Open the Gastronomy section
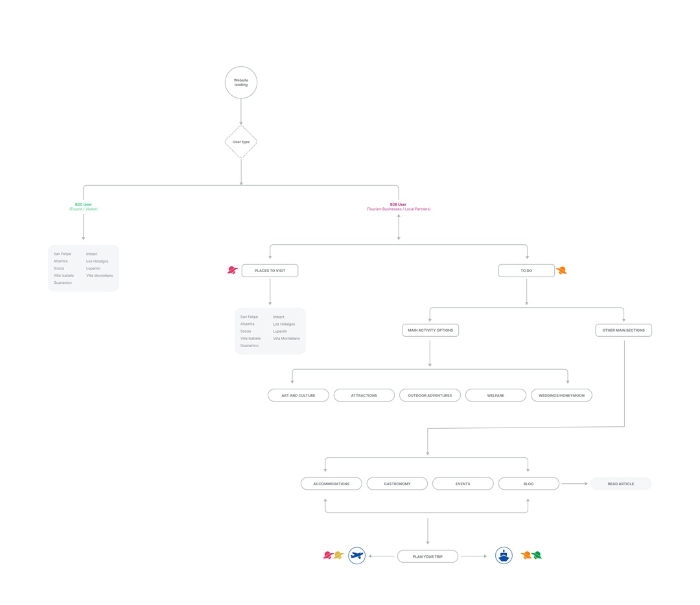This screenshot has width=700, height=605. [397, 484]
